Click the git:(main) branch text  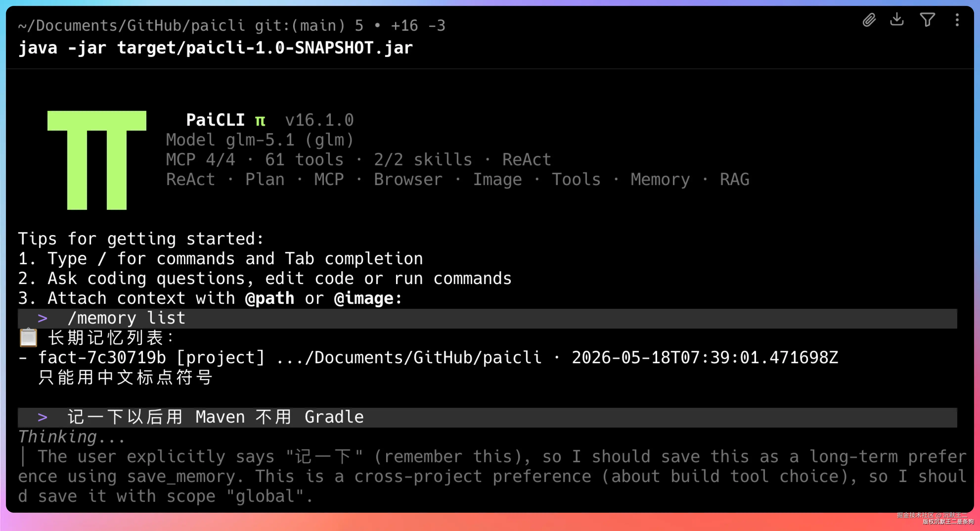tap(300, 25)
